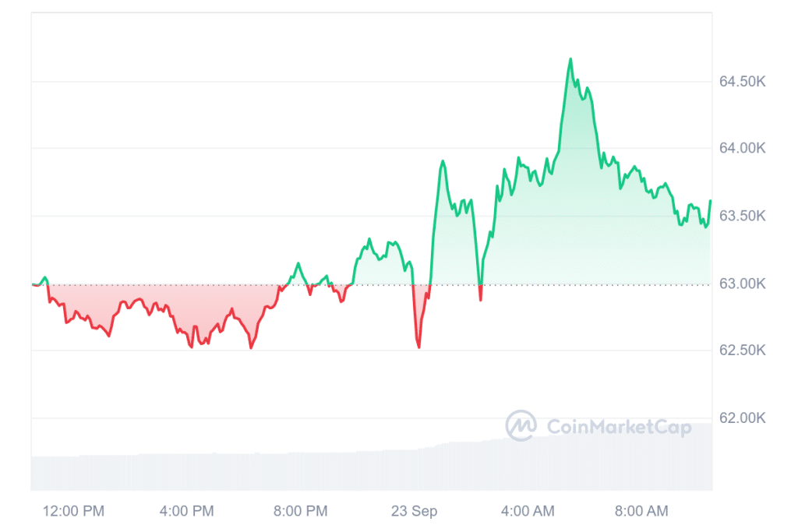Select the 23 Sep date label

pos(414,511)
